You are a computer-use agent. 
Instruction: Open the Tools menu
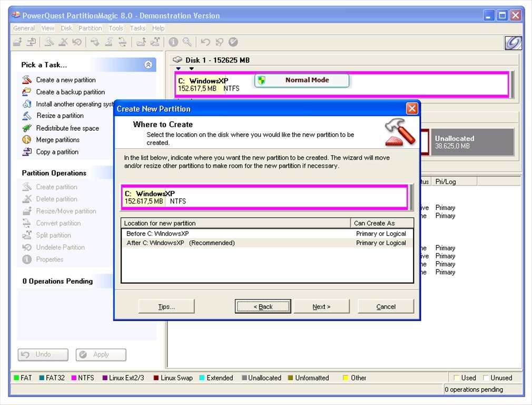point(116,28)
